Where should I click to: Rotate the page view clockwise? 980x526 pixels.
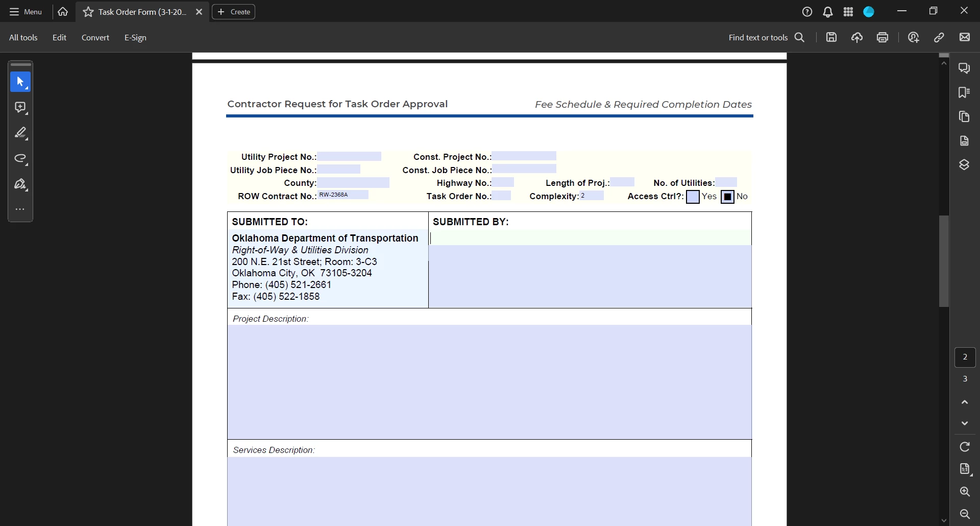(x=965, y=447)
